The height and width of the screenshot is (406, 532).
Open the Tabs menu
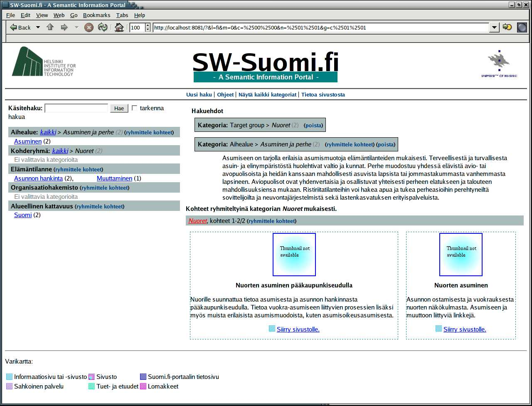pyautogui.click(x=122, y=15)
